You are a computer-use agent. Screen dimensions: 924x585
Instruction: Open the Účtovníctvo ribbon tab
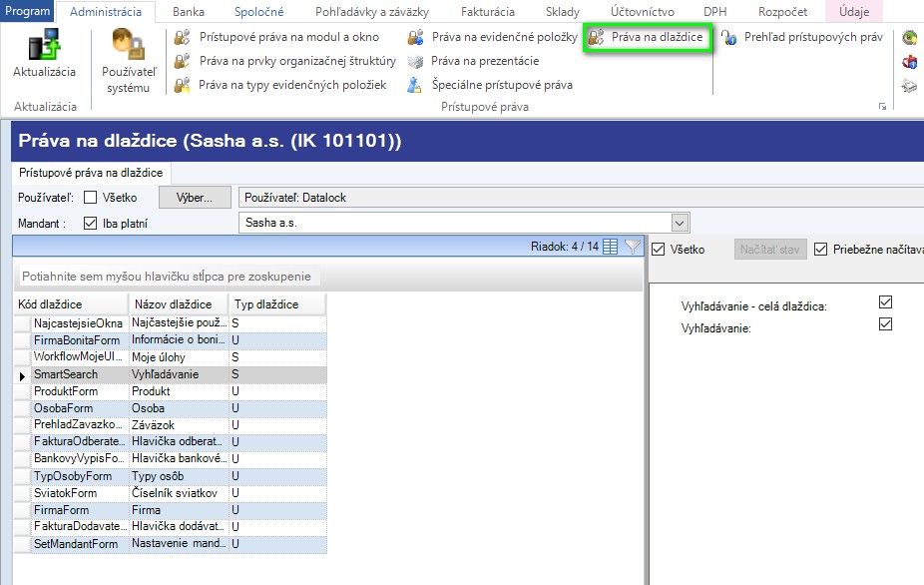click(x=643, y=12)
